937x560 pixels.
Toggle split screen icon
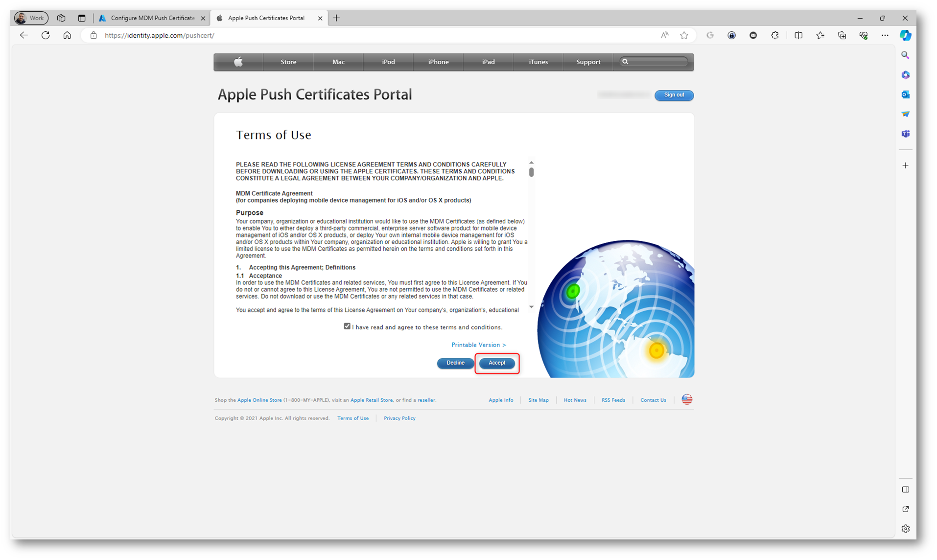click(x=798, y=35)
